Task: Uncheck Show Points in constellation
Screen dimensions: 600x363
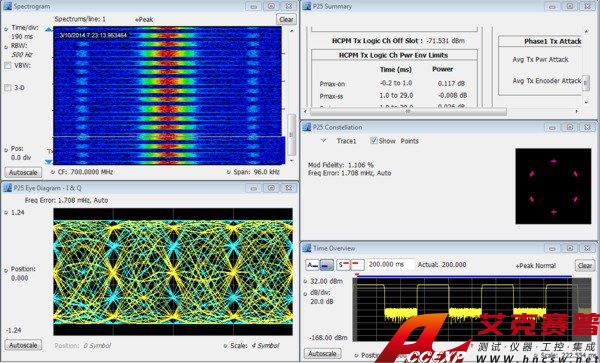Action: point(373,141)
